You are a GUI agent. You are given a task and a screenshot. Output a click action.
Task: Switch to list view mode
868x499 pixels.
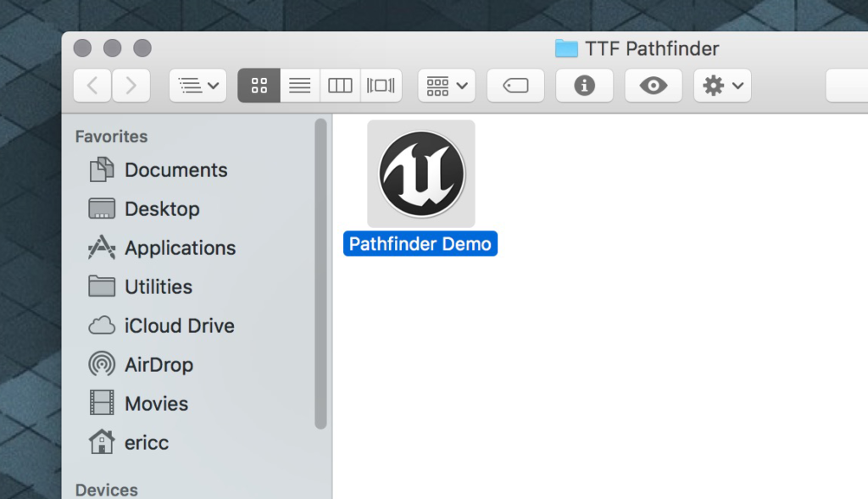click(299, 85)
